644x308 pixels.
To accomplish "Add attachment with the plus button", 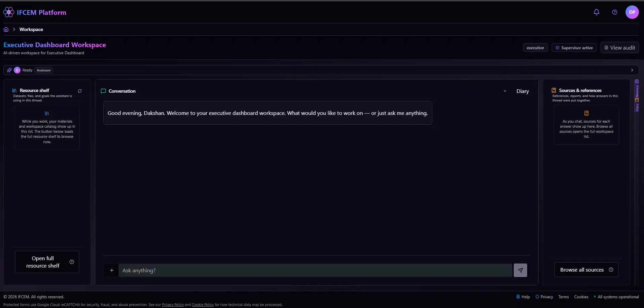I will pyautogui.click(x=112, y=270).
